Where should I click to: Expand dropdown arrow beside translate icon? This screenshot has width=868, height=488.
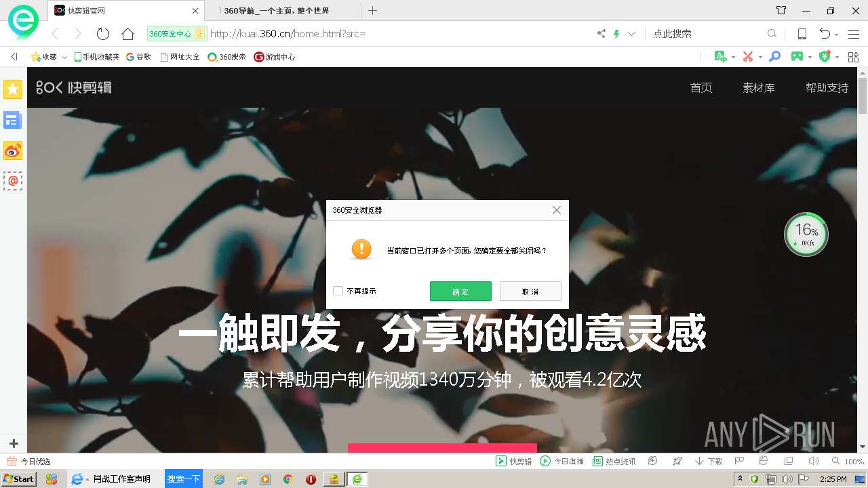tap(733, 57)
